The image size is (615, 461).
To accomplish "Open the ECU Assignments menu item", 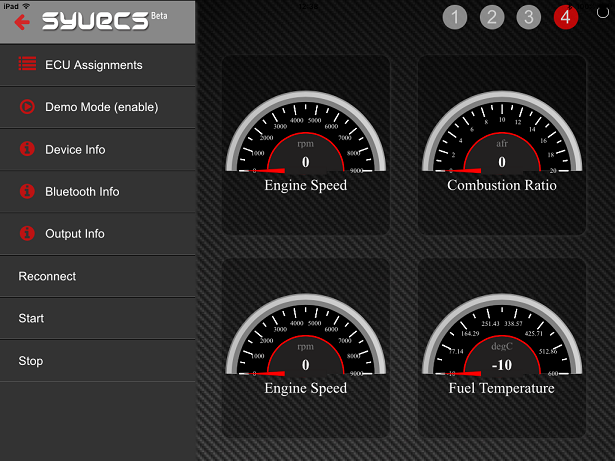I will [93, 65].
